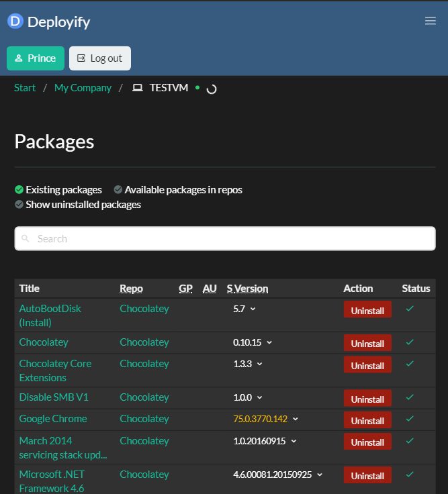Click status checkmark for March 2014 servicing stack

tap(410, 441)
